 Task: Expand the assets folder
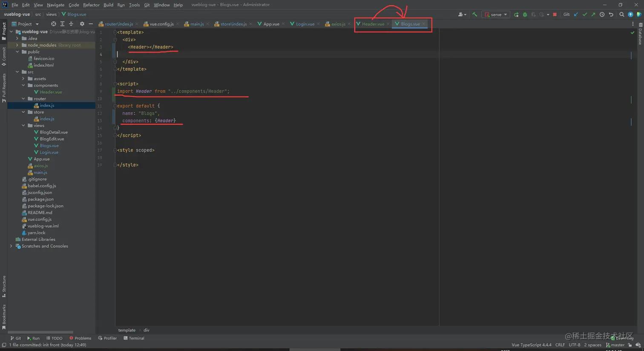(x=23, y=79)
